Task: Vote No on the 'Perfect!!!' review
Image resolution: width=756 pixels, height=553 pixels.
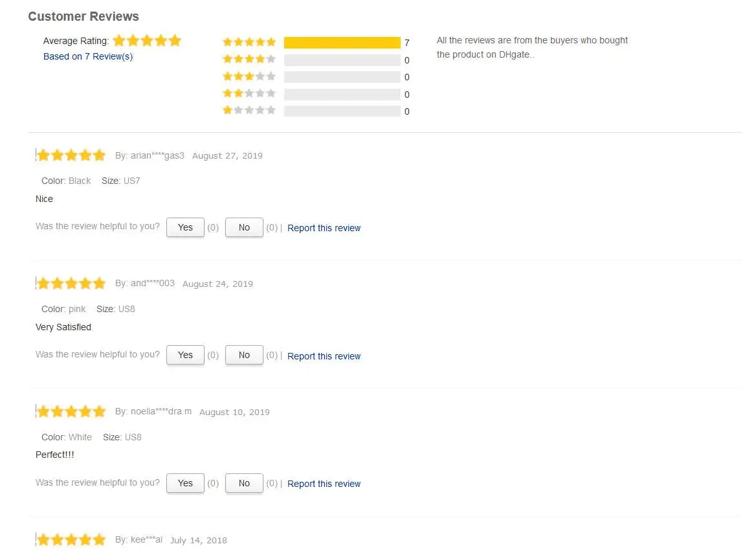Action: [x=244, y=483]
